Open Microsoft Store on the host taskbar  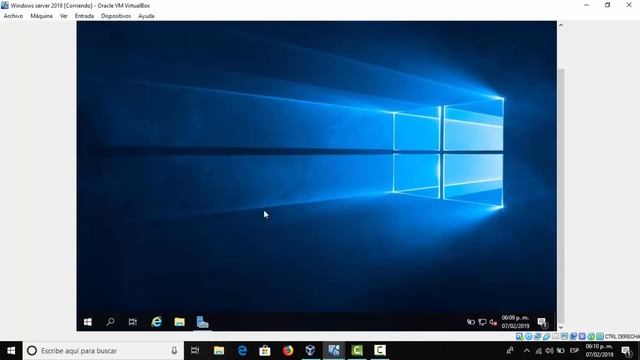pyautogui.click(x=265, y=351)
